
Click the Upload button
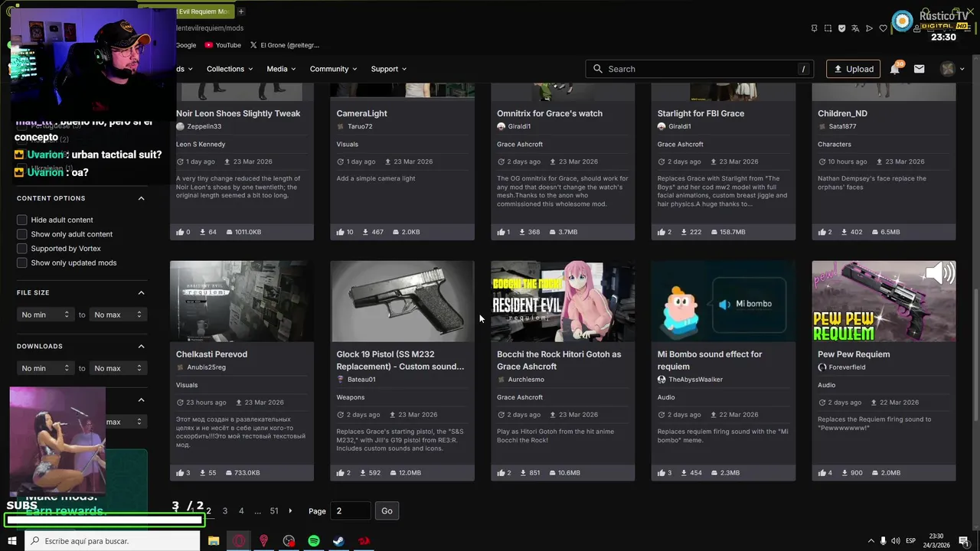pos(853,69)
